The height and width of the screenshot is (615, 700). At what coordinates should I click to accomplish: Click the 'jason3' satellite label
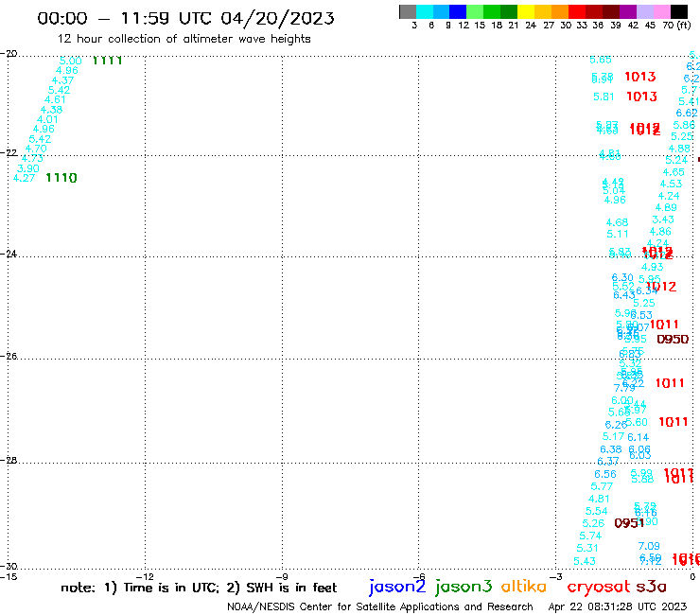[464, 587]
